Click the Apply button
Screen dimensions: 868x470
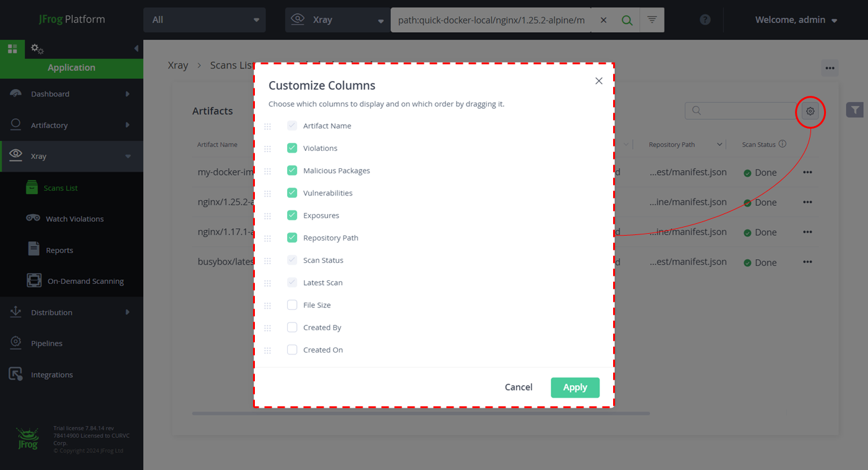[575, 387]
